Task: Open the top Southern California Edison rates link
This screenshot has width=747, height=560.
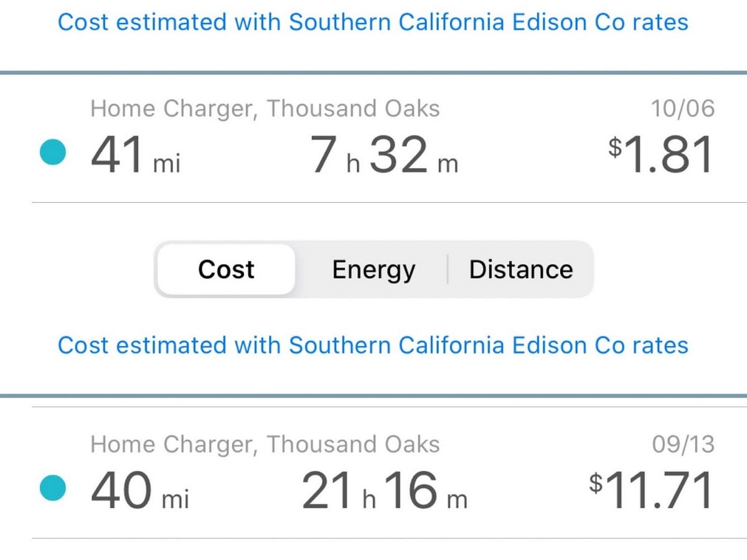Action: point(373,22)
